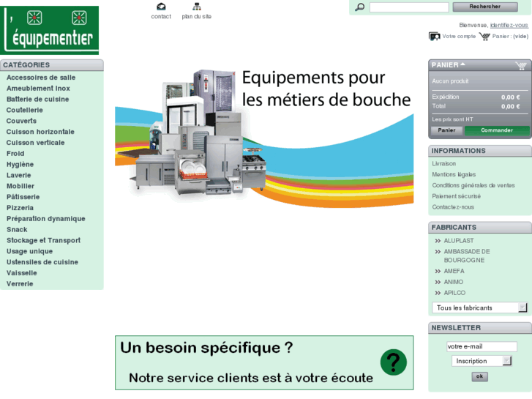Viewport: 532px width, 399px height.
Task: Click the Panier block title
Action: click(445, 65)
